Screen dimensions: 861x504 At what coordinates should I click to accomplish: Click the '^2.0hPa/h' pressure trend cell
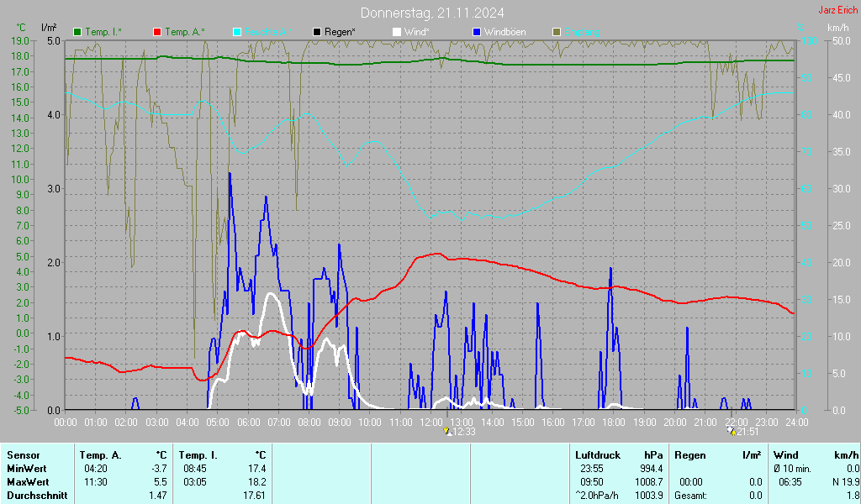pyautogui.click(x=597, y=496)
